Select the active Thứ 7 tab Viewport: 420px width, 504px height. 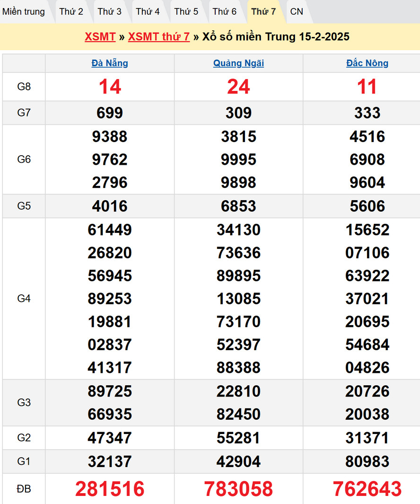[x=263, y=12]
